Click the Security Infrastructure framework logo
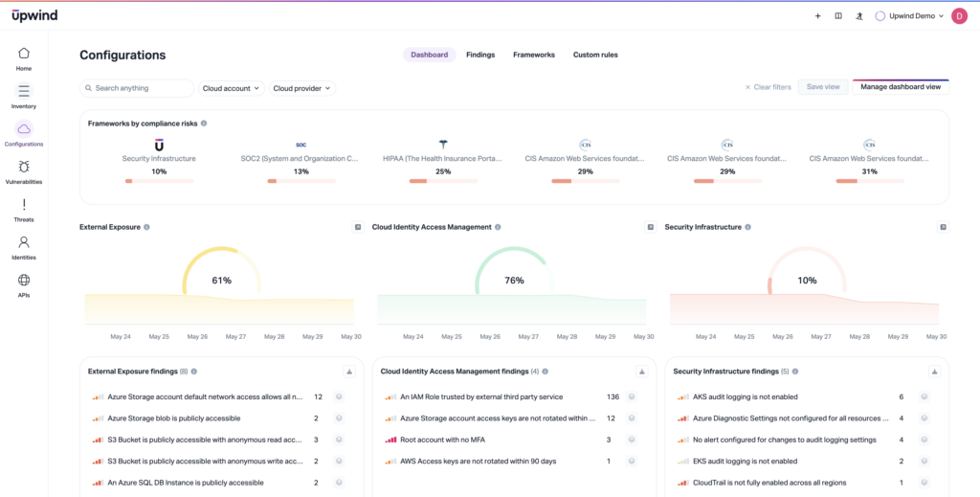 coord(159,145)
